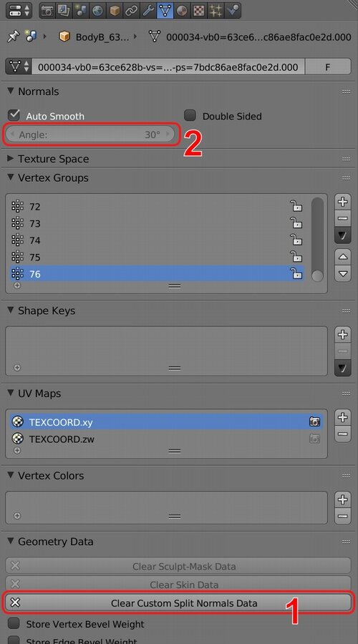The image size is (358, 644).
Task: Select the World properties globe tab
Action: pos(97,11)
